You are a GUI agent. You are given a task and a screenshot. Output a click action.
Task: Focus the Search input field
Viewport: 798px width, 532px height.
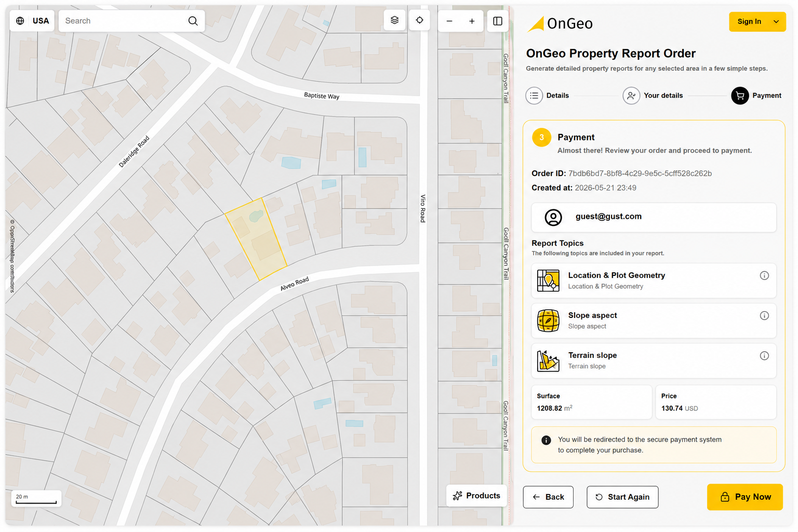[131, 21]
